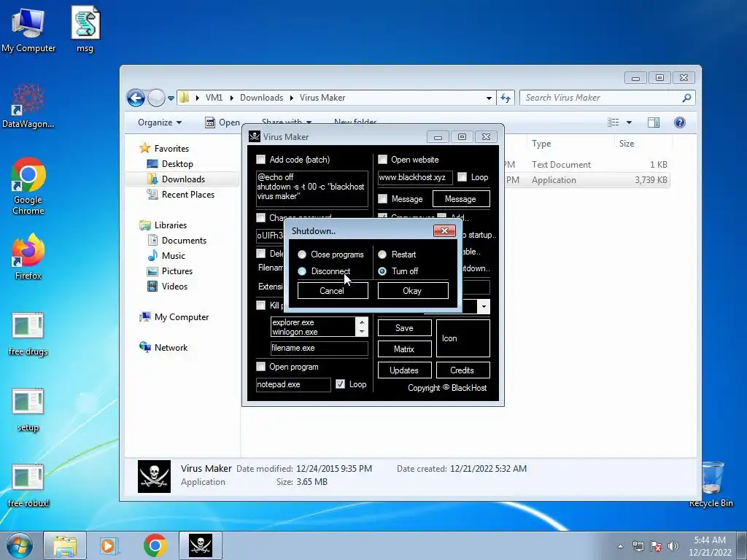Screen dimensions: 747x560
Task: Open the free robux! desktop file
Action: 28,485
